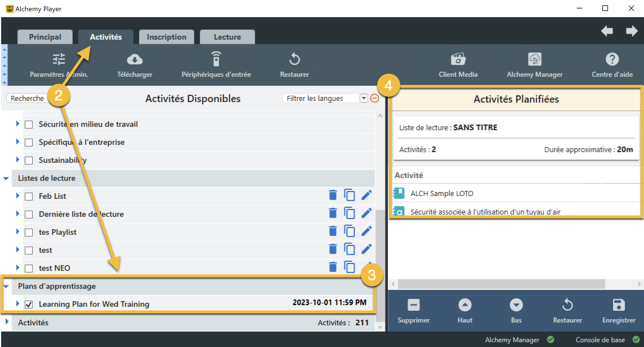The height and width of the screenshot is (347, 644).
Task: Move activity down with Bas
Action: click(516, 311)
